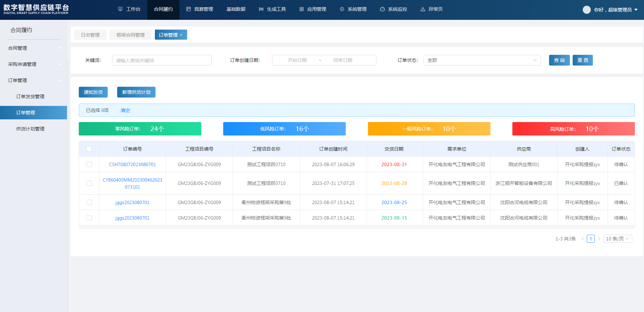Click the 重置 reset button

pos(583,60)
